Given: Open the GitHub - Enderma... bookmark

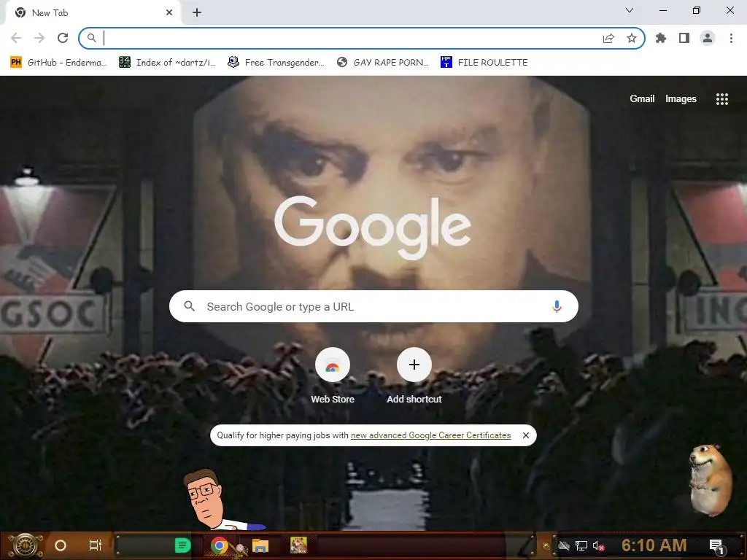Looking at the screenshot, I should [58, 63].
